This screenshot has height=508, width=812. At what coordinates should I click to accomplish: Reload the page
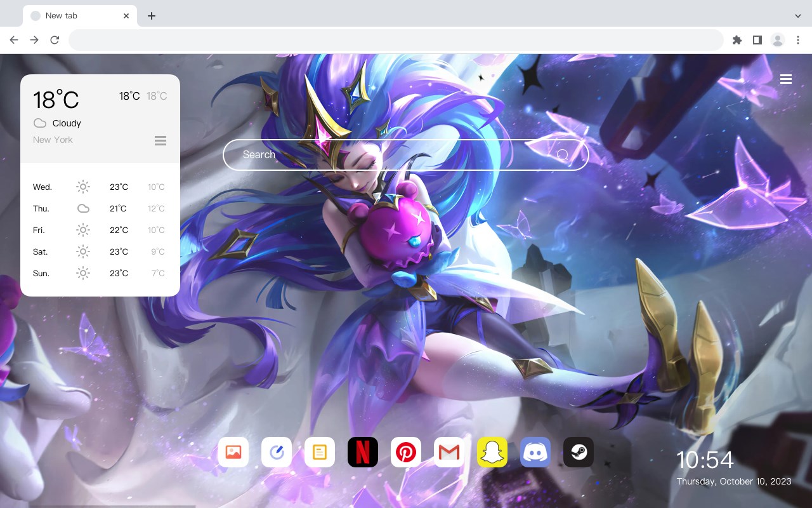click(x=55, y=40)
